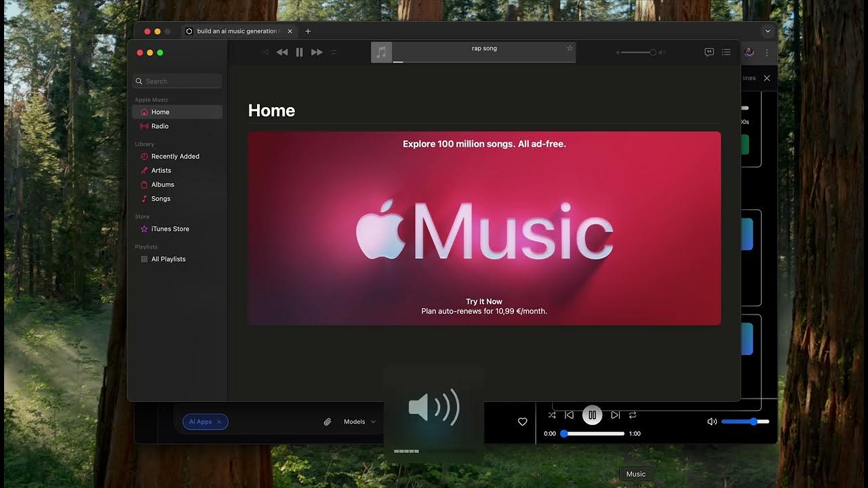Toggle shuffle in Music toolbar
Screen dimensions: 868x488
tap(265, 52)
